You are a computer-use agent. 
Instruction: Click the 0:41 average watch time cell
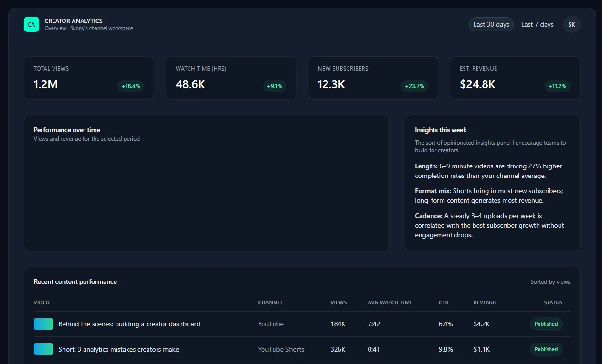tap(374, 349)
